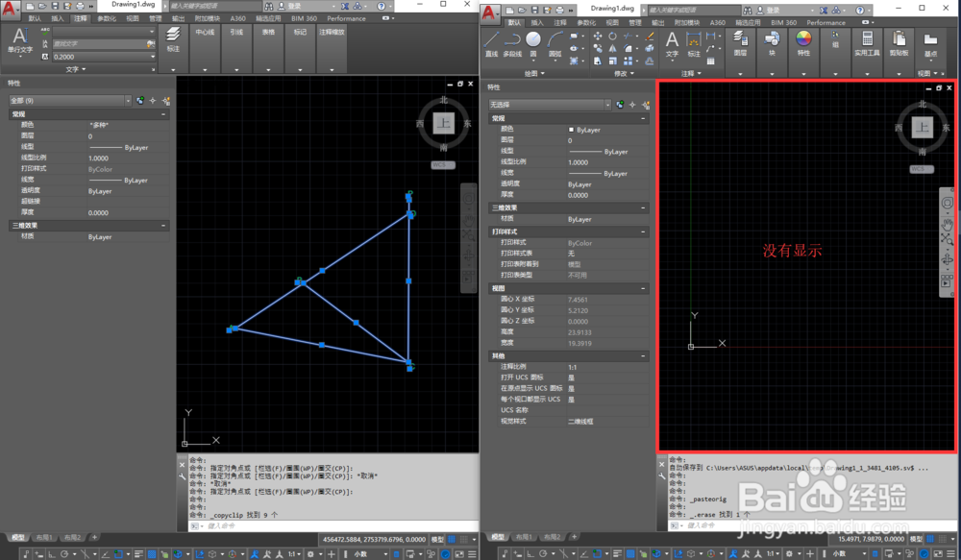Collapse the 视图 section in right Properties panel
This screenshot has height=560, width=961.
pyautogui.click(x=643, y=288)
